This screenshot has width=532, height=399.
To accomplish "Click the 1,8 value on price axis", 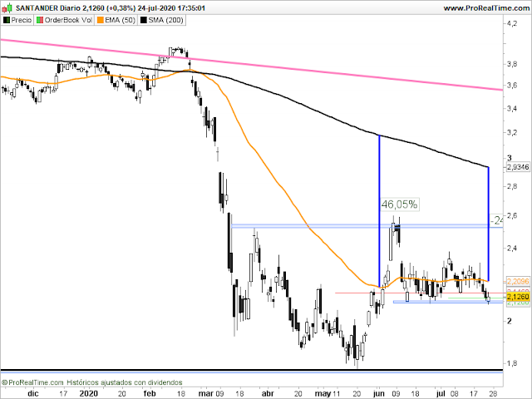I will [x=512, y=363].
